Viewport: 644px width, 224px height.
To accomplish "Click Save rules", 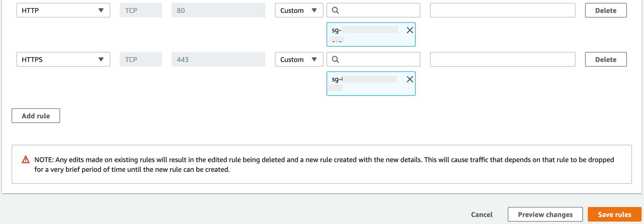I will tap(614, 215).
